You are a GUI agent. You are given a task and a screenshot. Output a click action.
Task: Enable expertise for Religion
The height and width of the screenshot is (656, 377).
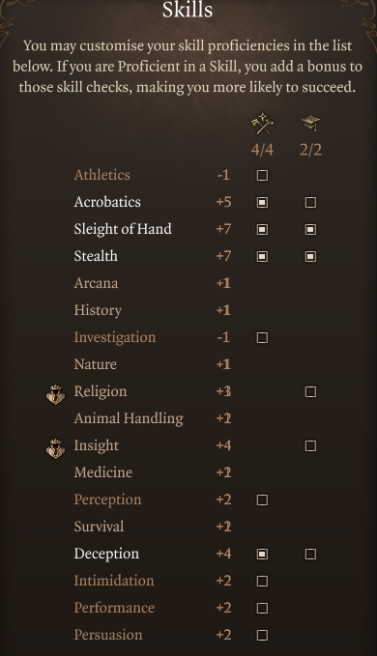point(310,392)
